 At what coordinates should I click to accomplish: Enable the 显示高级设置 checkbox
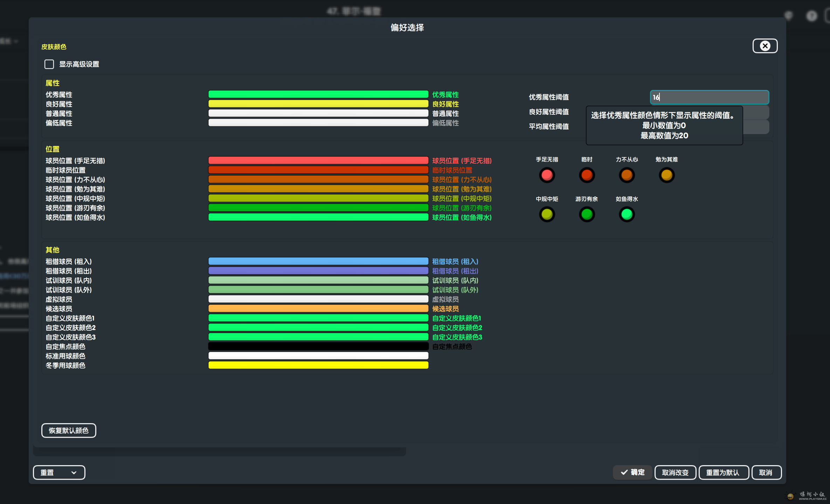pos(49,64)
